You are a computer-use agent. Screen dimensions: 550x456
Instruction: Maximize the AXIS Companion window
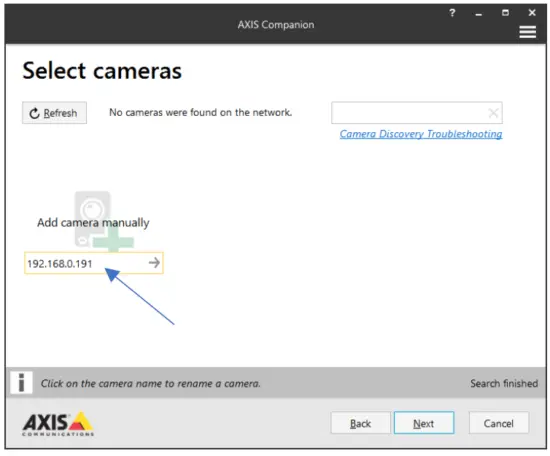[505, 13]
